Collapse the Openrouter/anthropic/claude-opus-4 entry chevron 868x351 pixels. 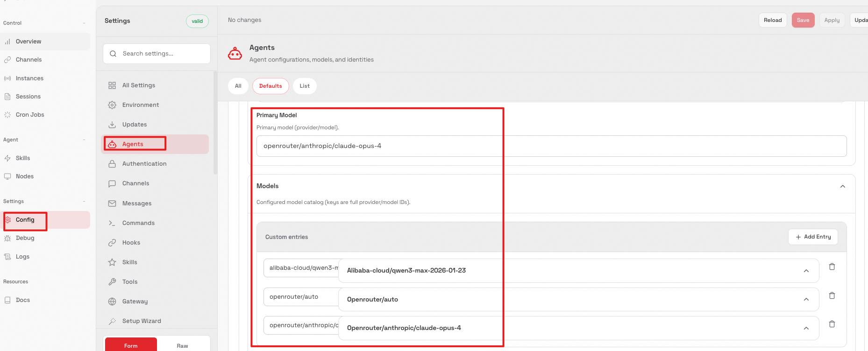806,328
